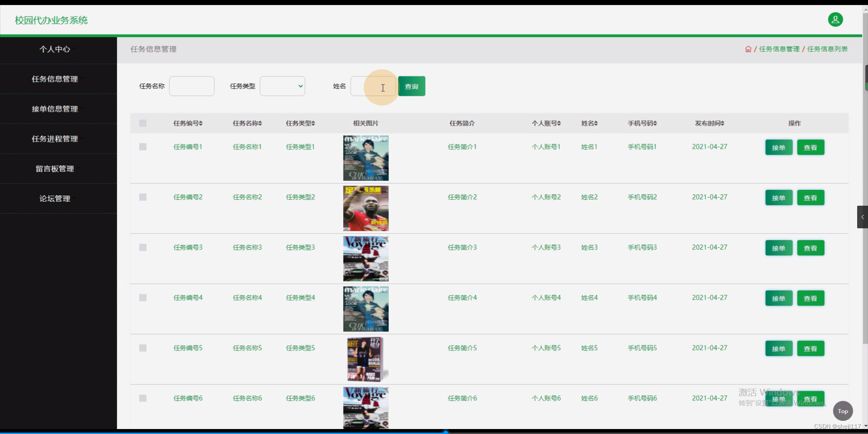Screen dimensions: 868x434
Task: Toggle the select-all checkbox in table header
Action: 143,123
